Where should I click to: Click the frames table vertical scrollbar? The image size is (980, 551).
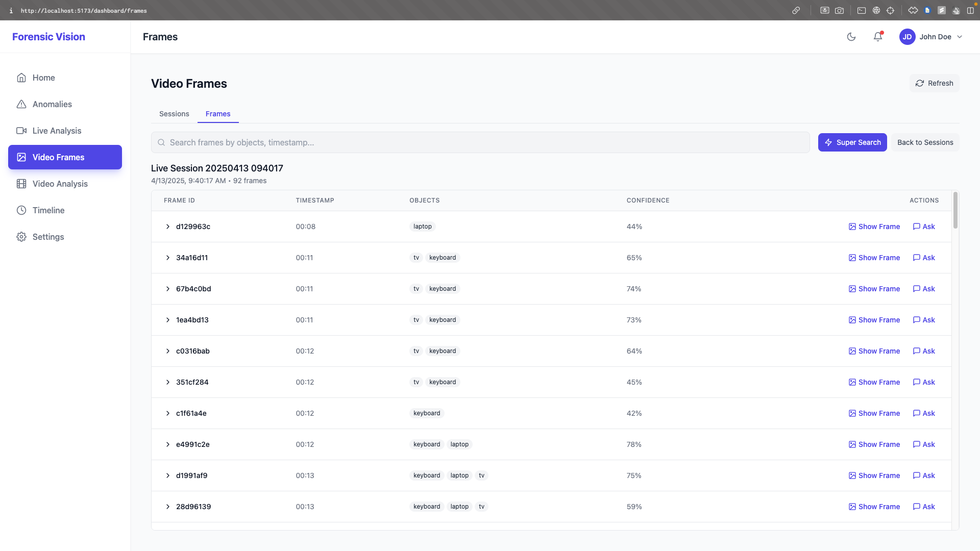955,210
